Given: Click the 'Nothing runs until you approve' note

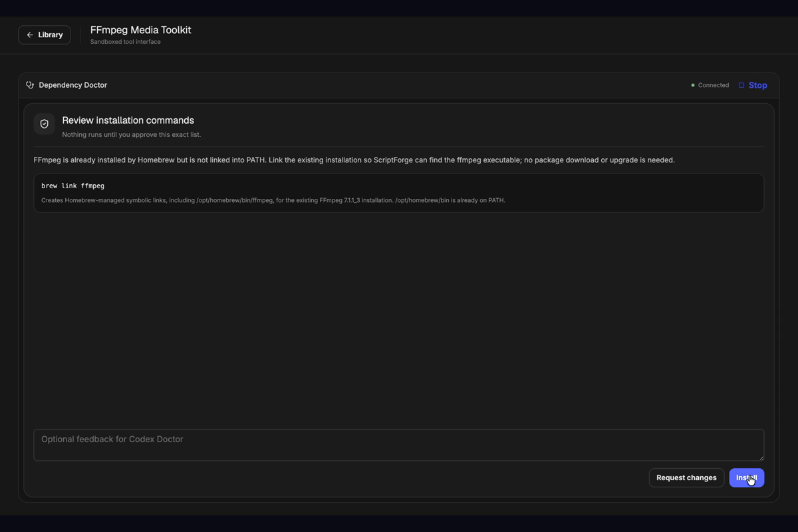Looking at the screenshot, I should coord(132,134).
